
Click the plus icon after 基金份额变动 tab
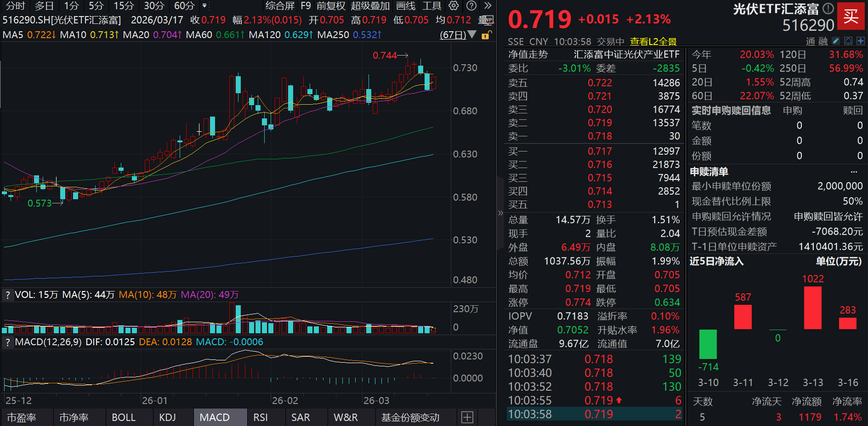(x=467, y=417)
